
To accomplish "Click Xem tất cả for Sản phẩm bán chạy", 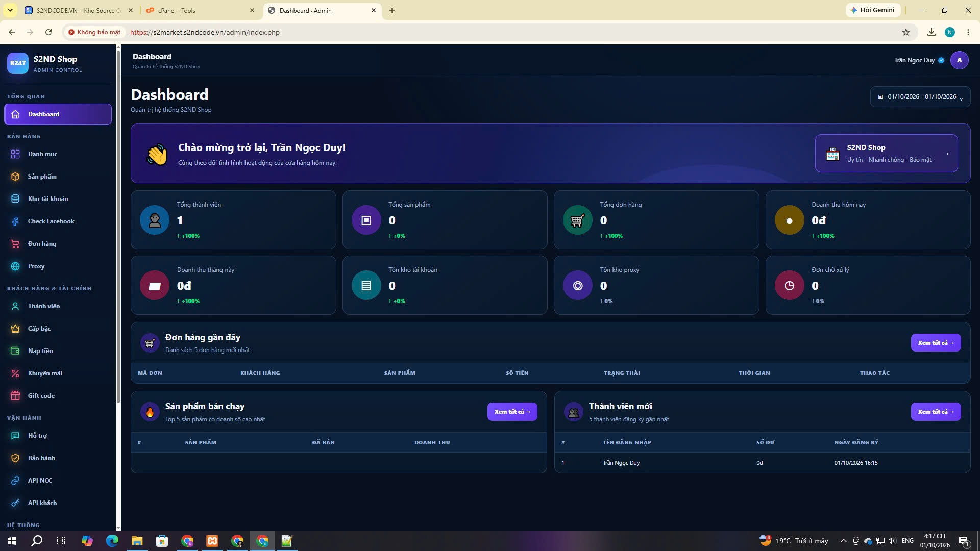I will [x=512, y=412].
